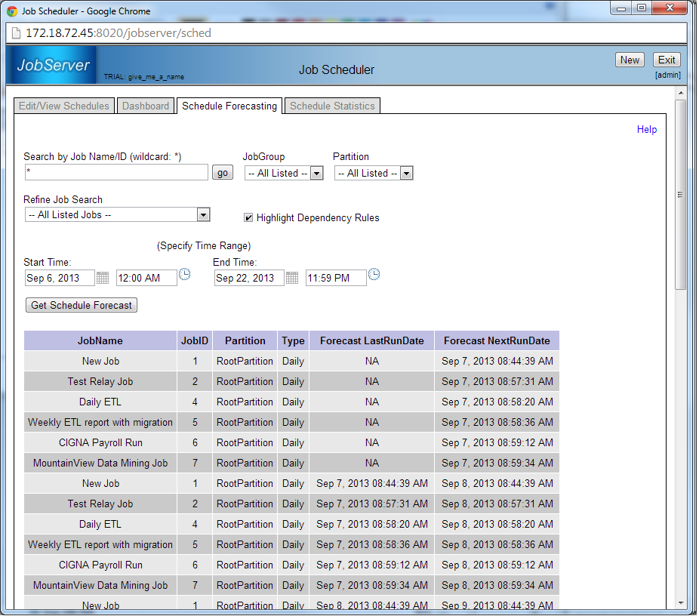The width and height of the screenshot is (699, 616).
Task: Open the End Time clock picker icon
Action: 374,276
